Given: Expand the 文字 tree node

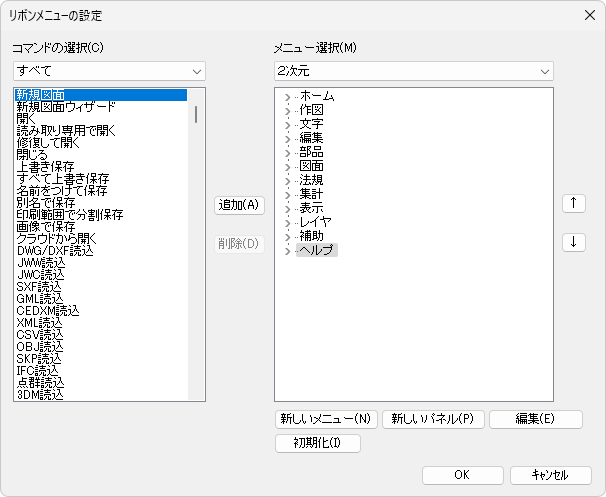Looking at the screenshot, I should (287, 125).
